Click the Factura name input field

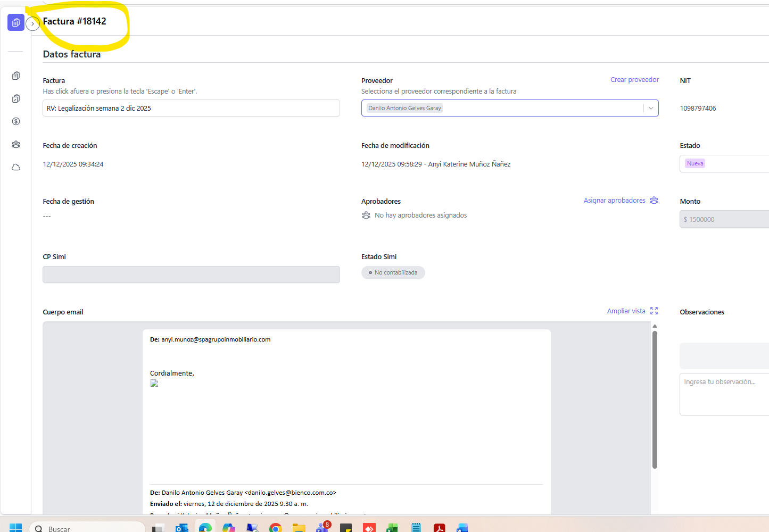[x=191, y=108]
